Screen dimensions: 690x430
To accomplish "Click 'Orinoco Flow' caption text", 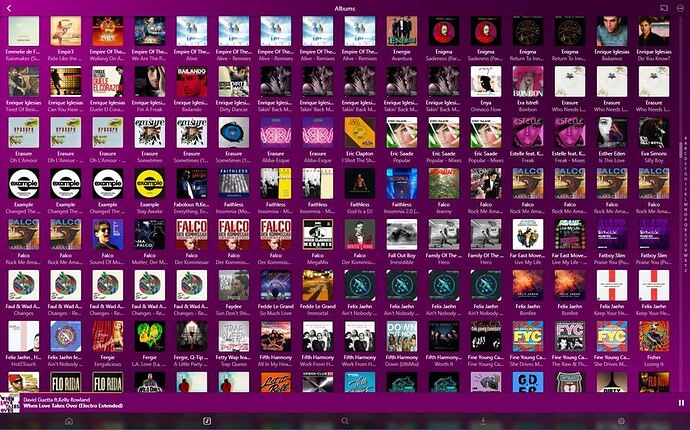I will (486, 110).
